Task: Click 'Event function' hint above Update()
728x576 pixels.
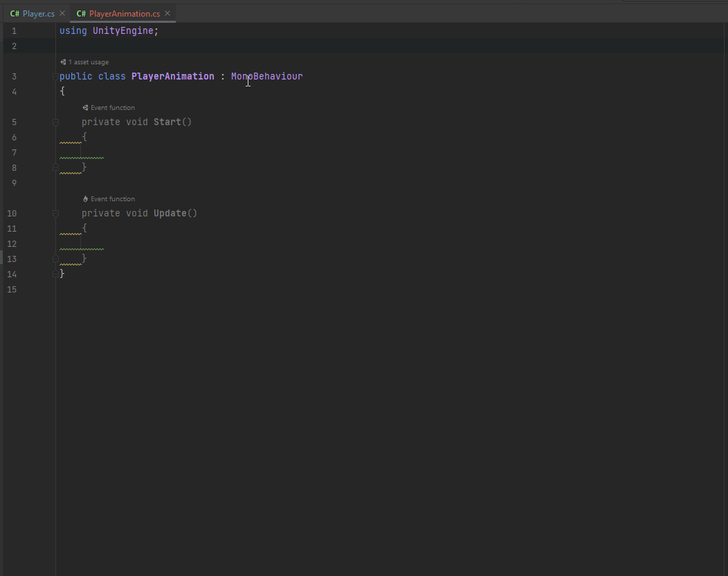Action: (112, 199)
